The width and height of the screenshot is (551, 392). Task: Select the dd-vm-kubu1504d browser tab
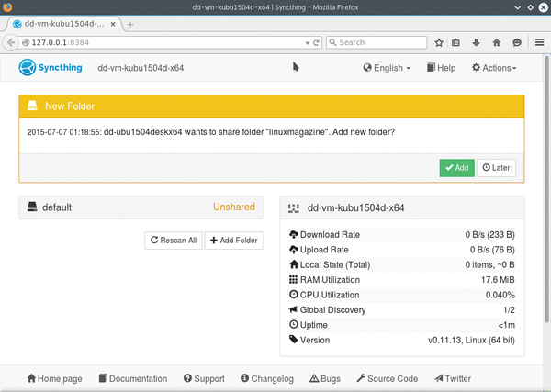point(64,24)
